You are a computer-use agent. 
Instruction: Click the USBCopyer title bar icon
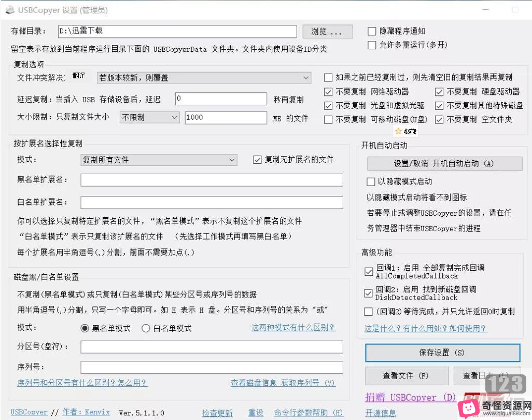[9, 9]
